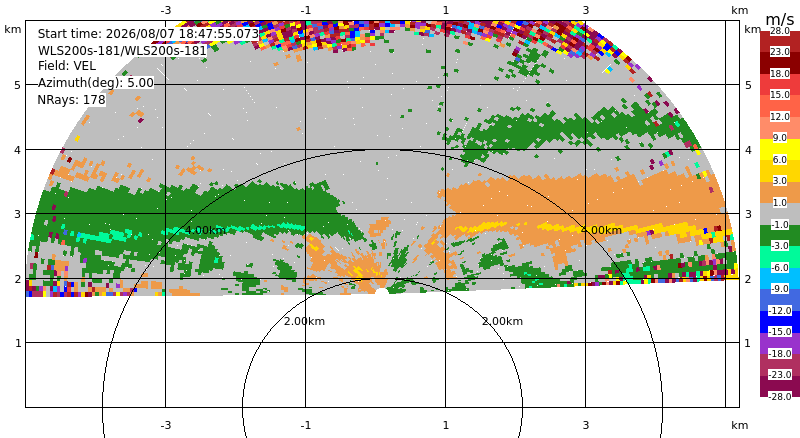Viewport: 800px width, 438px height.
Task: Pick the blue -15.0 colorbar segment
Action: click(x=780, y=322)
